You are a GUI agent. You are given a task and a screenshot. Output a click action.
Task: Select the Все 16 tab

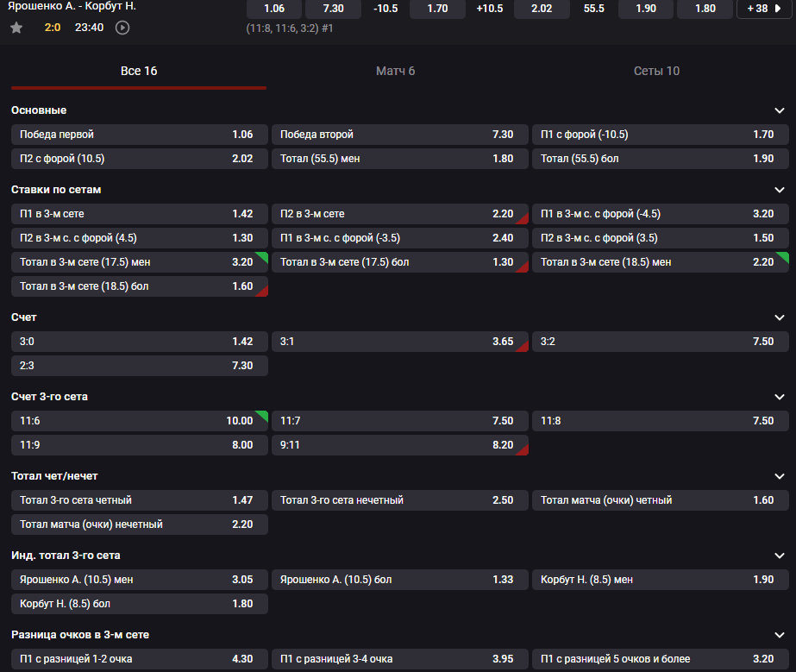(x=138, y=71)
